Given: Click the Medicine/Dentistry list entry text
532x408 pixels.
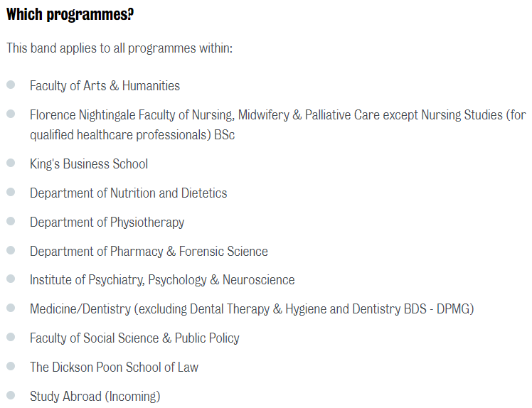Looking at the screenshot, I should [252, 309].
